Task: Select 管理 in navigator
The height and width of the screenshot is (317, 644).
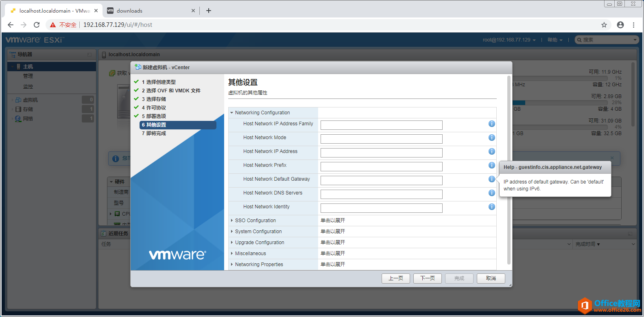Action: click(x=28, y=76)
